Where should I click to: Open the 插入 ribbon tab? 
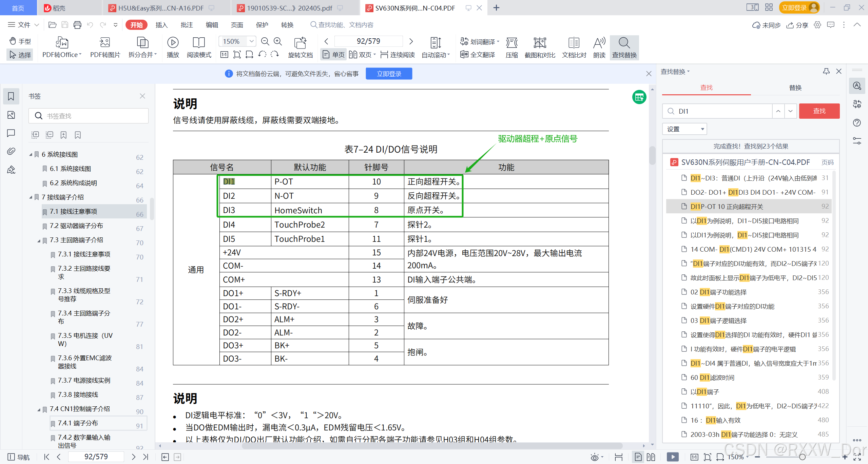161,25
